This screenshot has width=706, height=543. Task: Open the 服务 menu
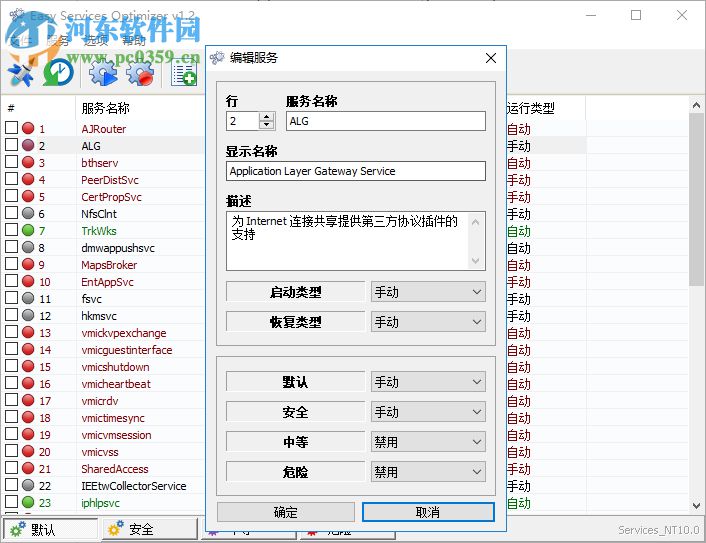point(58,41)
